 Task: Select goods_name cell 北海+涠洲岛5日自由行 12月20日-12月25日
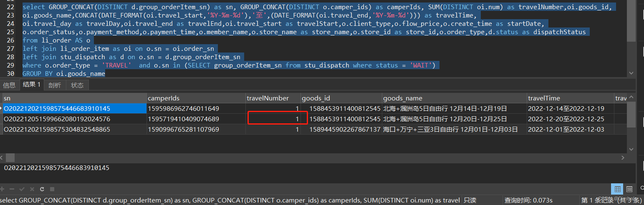(x=454, y=119)
